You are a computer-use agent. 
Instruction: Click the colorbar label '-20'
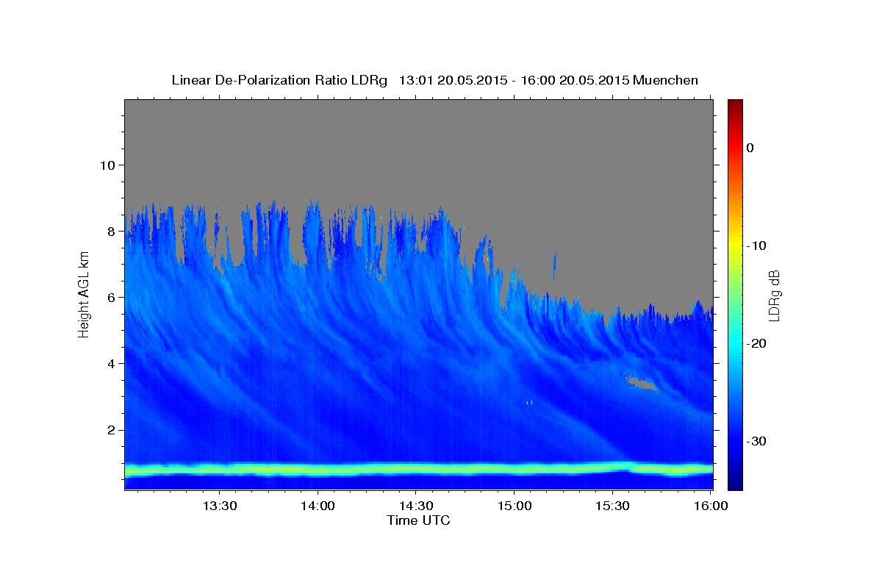757,343
